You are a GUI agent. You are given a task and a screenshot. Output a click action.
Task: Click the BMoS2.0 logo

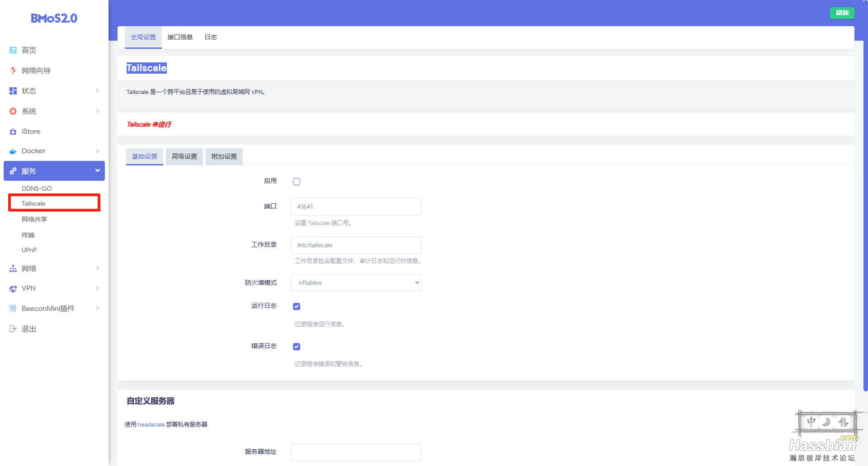click(54, 19)
